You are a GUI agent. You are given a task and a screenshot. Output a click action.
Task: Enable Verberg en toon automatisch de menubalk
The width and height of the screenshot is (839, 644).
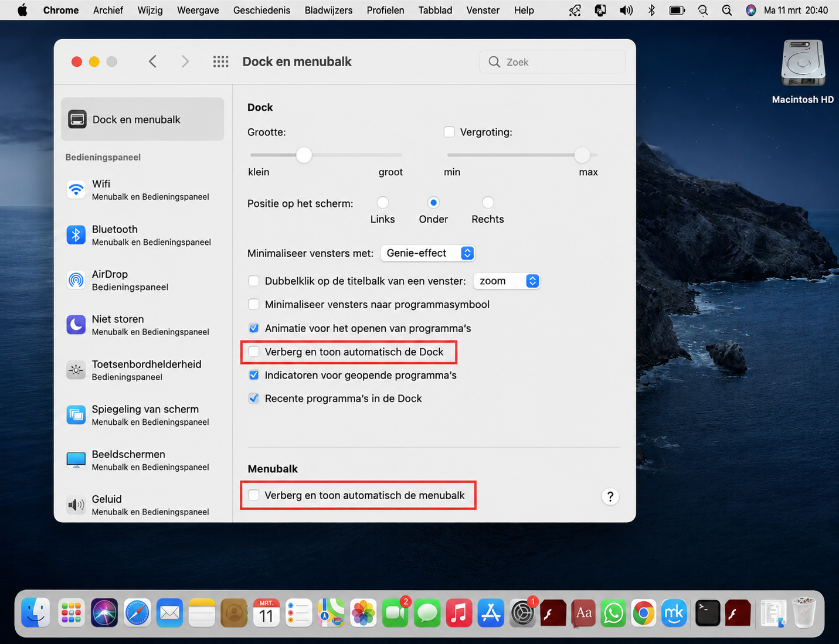tap(254, 495)
